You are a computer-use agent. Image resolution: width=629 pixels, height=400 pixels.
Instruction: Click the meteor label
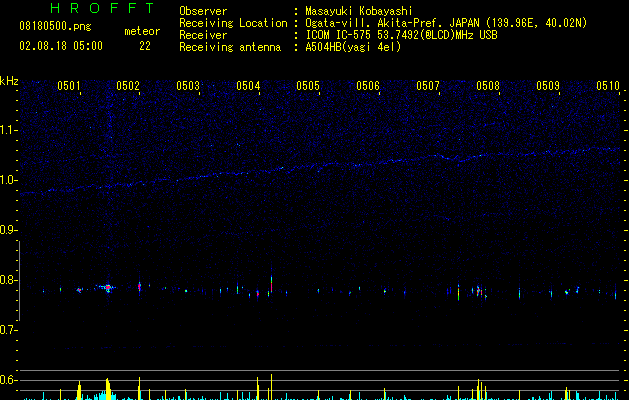coord(142,31)
